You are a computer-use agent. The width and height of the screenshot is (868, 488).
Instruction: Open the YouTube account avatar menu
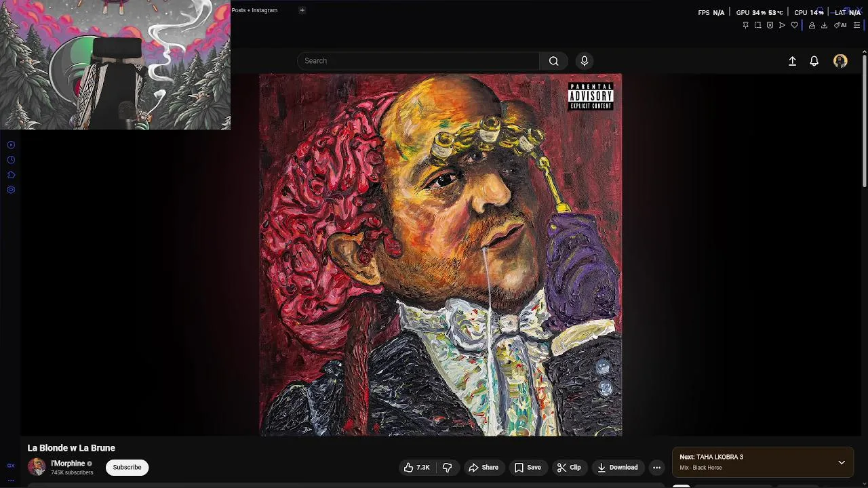[x=840, y=61]
